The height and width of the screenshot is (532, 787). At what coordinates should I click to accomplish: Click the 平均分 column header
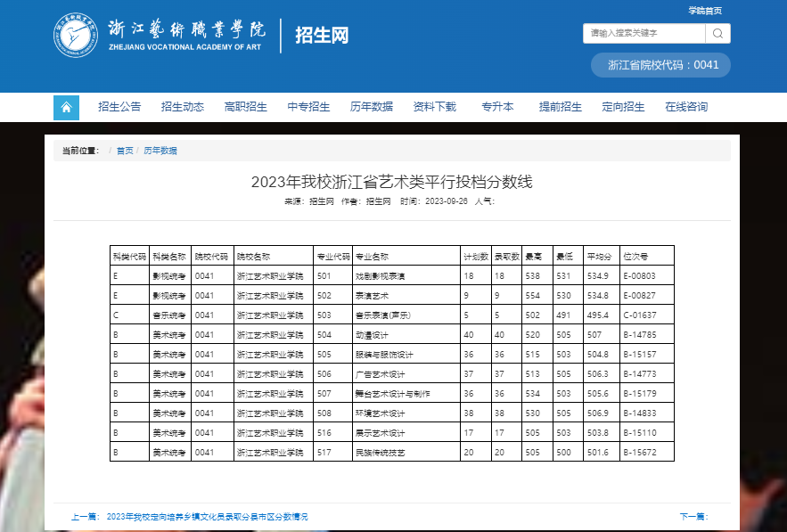pos(600,257)
